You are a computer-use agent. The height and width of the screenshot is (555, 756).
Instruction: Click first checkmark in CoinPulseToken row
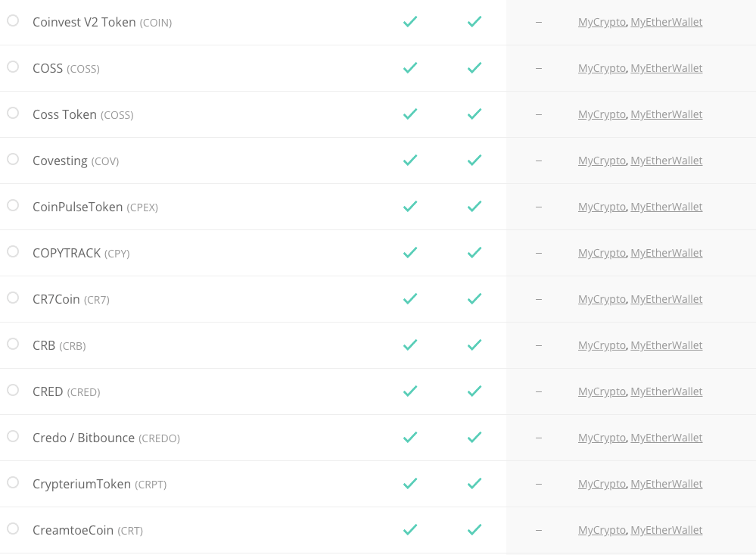click(x=410, y=207)
